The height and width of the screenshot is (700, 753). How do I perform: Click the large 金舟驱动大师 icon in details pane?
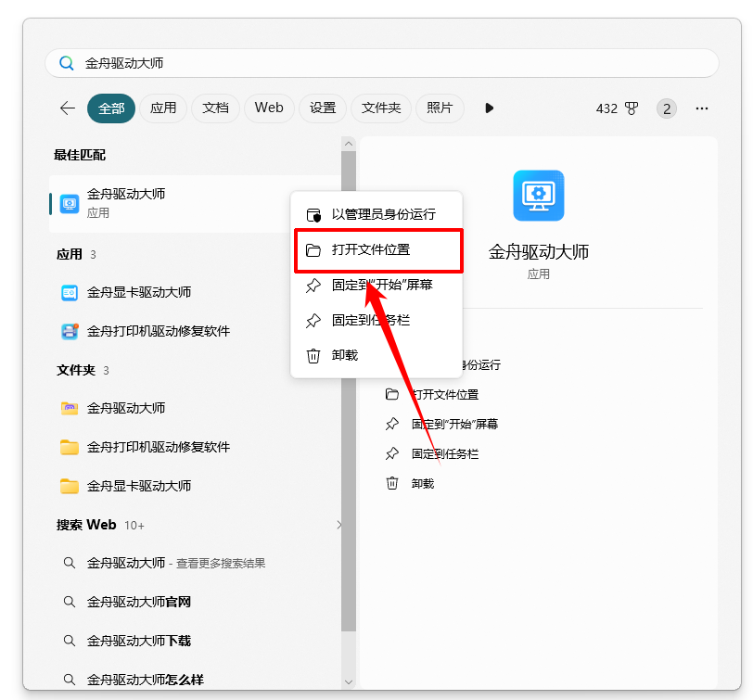pos(539,196)
